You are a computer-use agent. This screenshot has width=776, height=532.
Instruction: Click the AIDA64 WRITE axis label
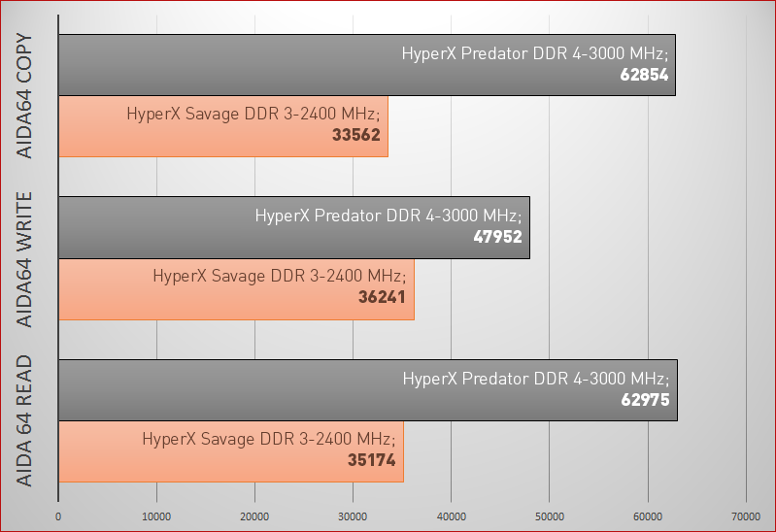point(24,260)
